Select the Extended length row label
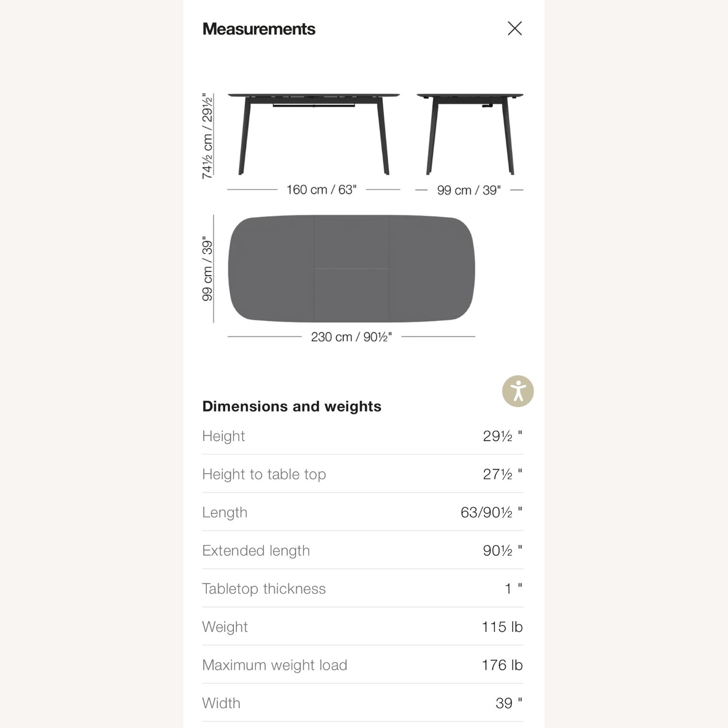 [x=256, y=551]
